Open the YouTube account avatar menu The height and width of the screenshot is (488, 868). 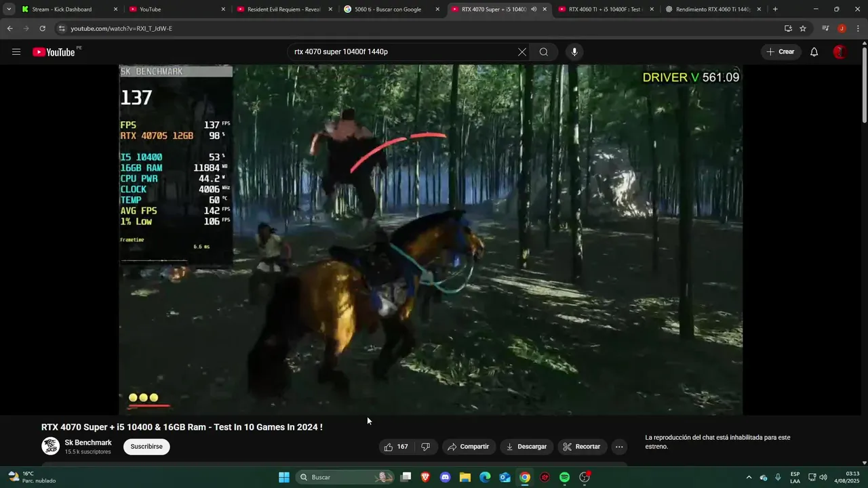(840, 52)
